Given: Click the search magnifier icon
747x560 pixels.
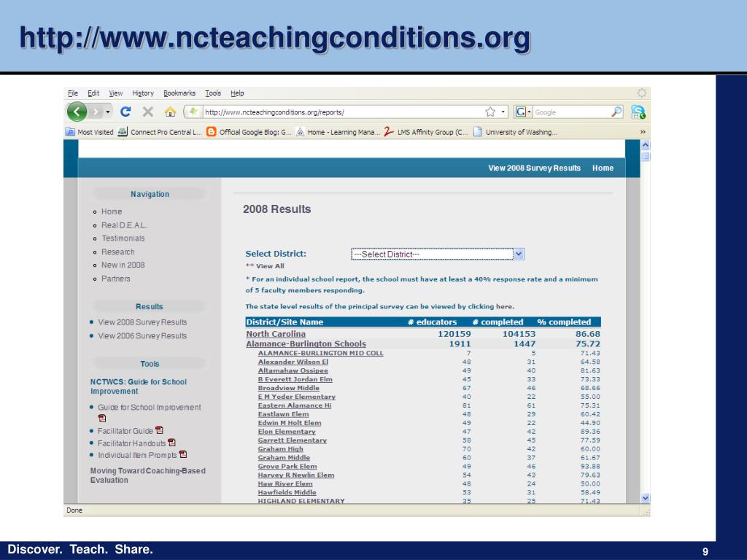Looking at the screenshot, I should (x=616, y=112).
